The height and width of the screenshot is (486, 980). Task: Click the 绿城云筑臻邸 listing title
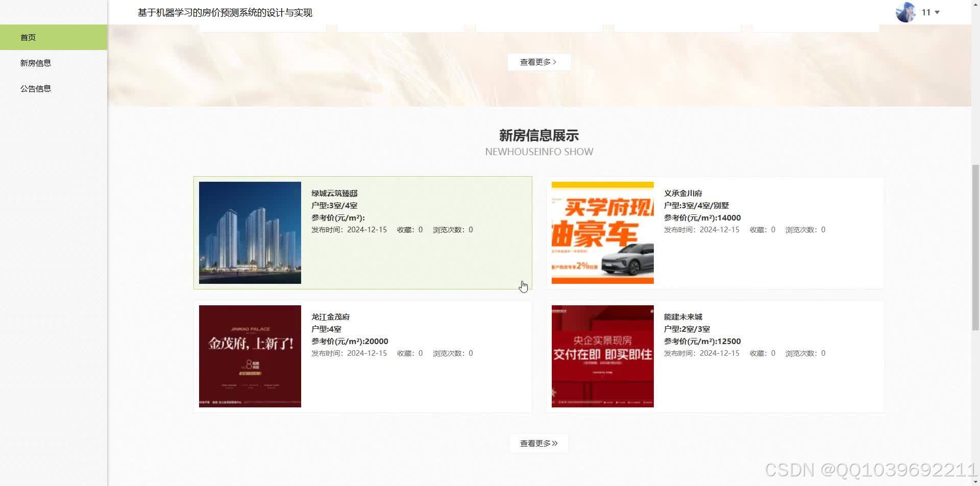tap(334, 193)
